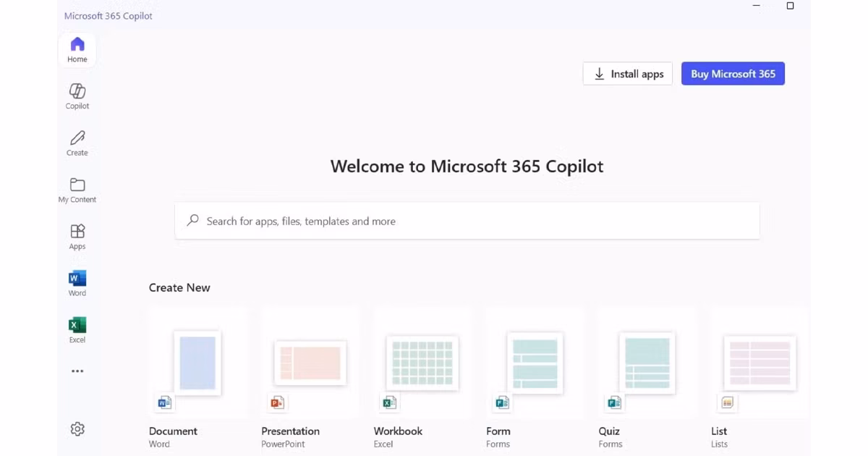Click the Welcome to Microsoft 365 Copilot heading
This screenshot has height=456, width=868.
click(467, 166)
